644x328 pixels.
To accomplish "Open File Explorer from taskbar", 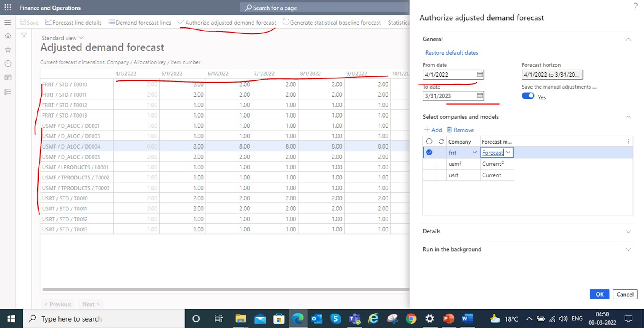I will pyautogui.click(x=241, y=319).
